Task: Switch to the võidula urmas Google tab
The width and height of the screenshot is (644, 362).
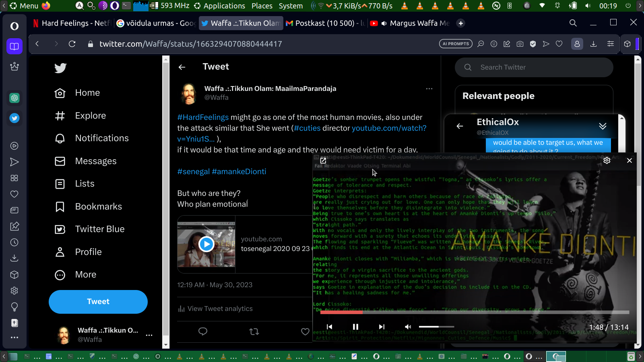Action: click(156, 23)
